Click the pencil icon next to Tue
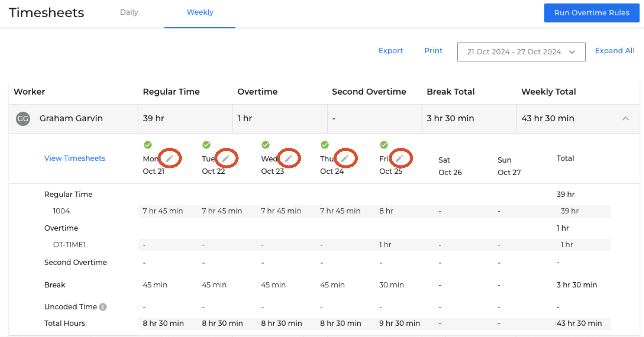Viewport: 644px width, 337px height. (x=226, y=158)
